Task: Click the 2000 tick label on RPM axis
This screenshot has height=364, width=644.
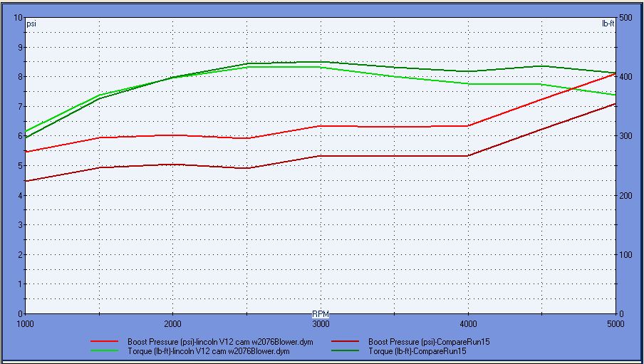Action: pos(172,323)
